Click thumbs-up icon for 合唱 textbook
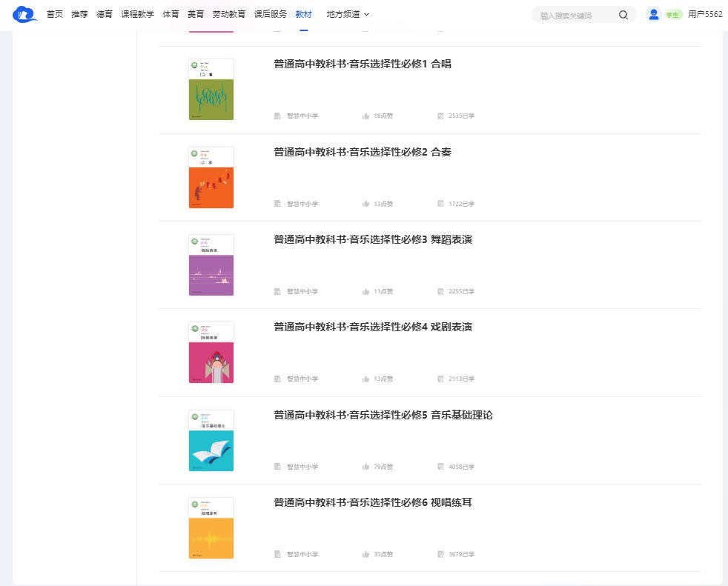This screenshot has width=728, height=586. point(365,116)
